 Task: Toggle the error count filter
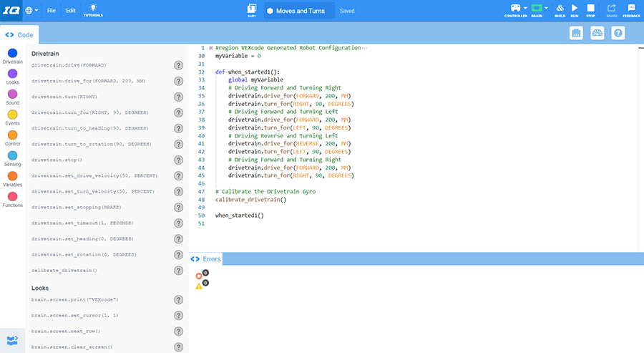tap(201, 274)
